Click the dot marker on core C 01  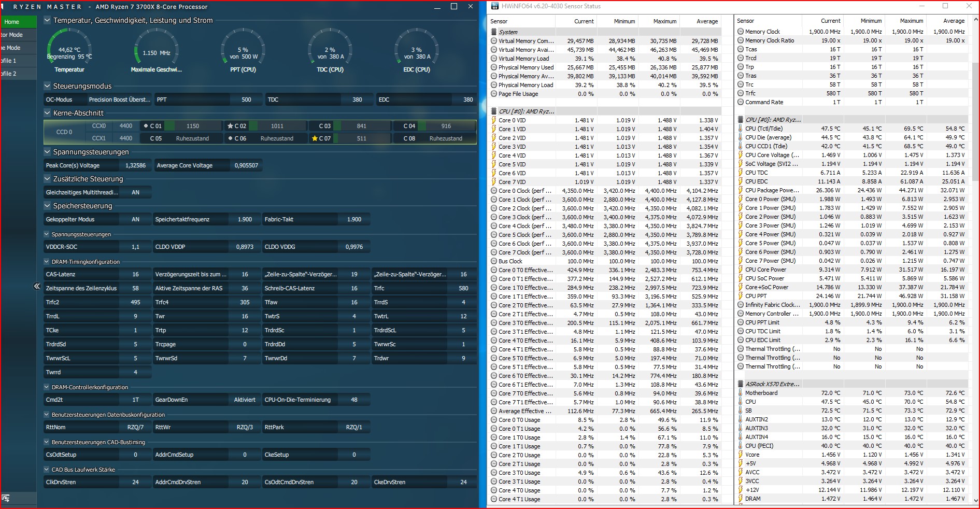(x=146, y=126)
